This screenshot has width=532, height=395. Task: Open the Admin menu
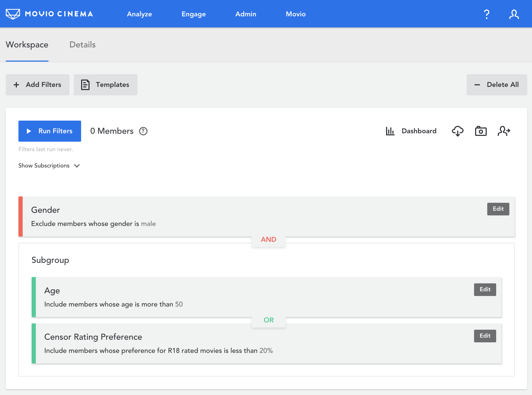pos(245,14)
